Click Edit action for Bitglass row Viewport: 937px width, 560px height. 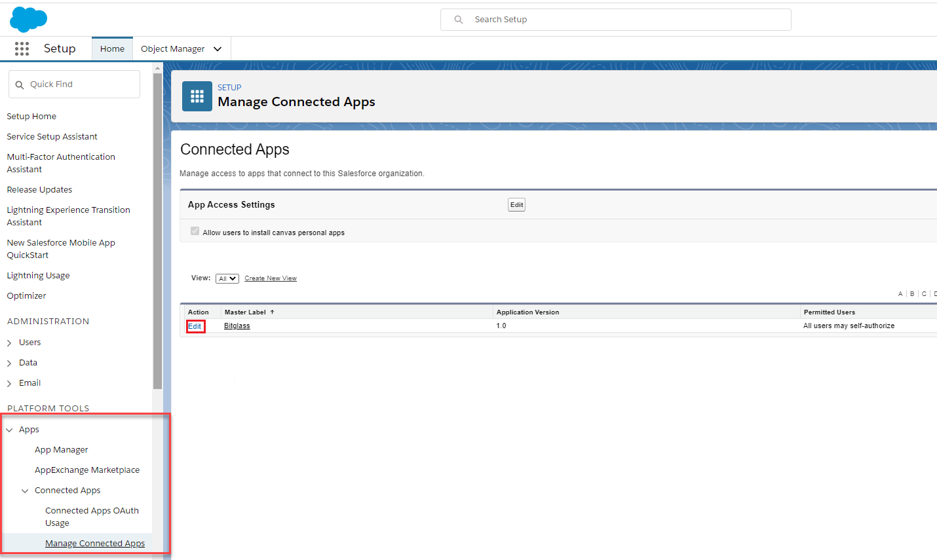pos(195,326)
